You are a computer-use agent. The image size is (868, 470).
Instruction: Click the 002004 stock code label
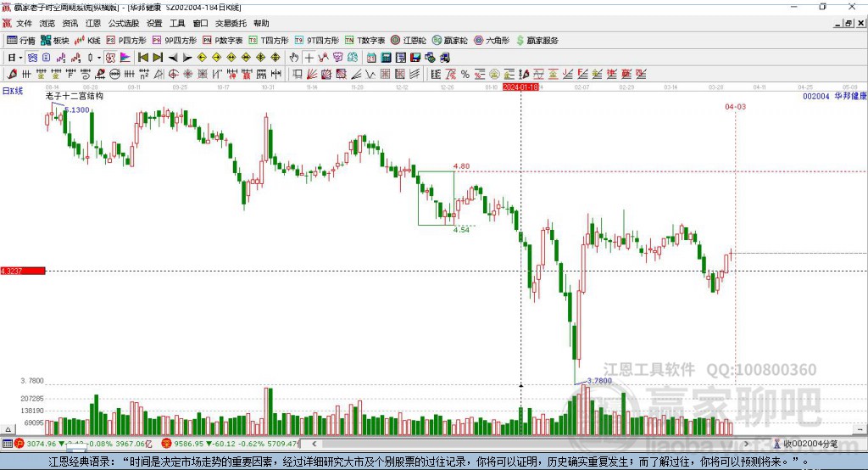816,96
